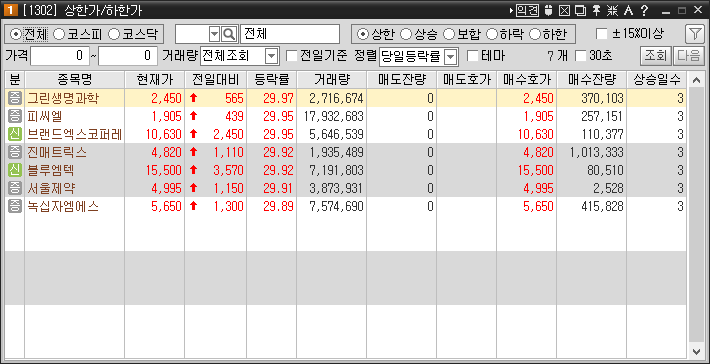Check the 테마 checkbox
Screen dimensions: 710x364
(473, 56)
